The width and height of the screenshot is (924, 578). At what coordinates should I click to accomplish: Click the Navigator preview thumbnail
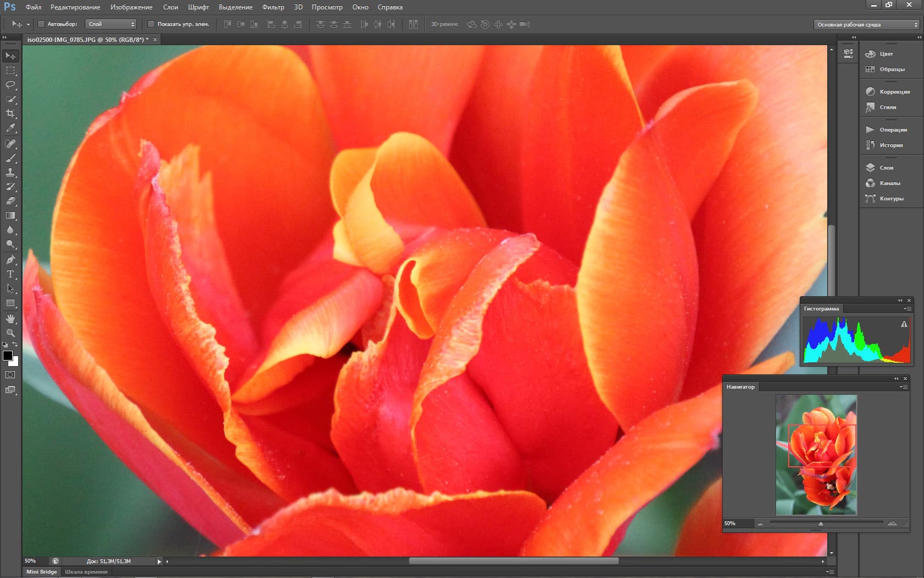(816, 455)
